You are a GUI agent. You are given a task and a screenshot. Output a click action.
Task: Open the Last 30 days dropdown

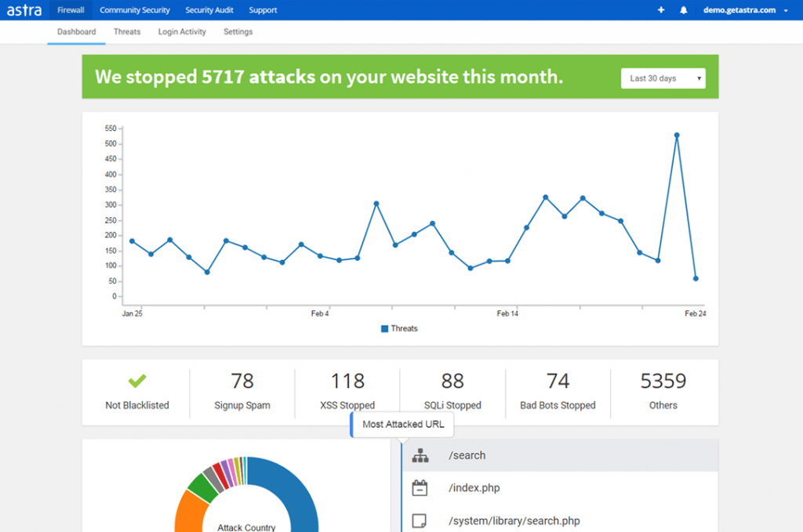click(x=663, y=78)
